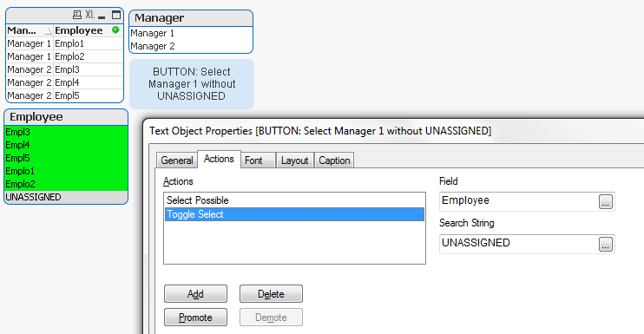Switch to the General tab
Image resolution: width=644 pixels, height=334 pixels.
(x=177, y=160)
